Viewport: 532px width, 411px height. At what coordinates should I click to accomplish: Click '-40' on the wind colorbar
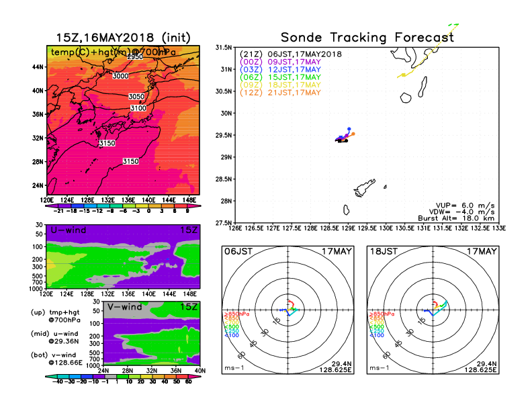tap(58, 382)
